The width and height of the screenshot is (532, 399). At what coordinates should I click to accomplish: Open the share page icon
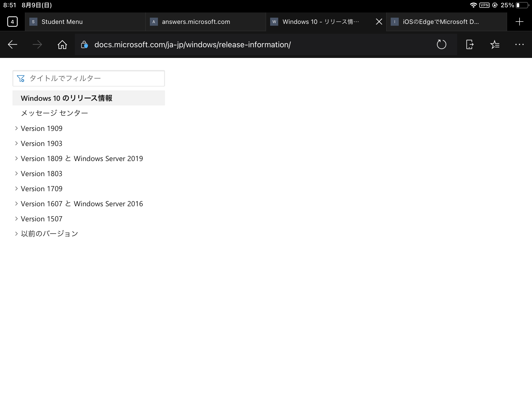(469, 45)
